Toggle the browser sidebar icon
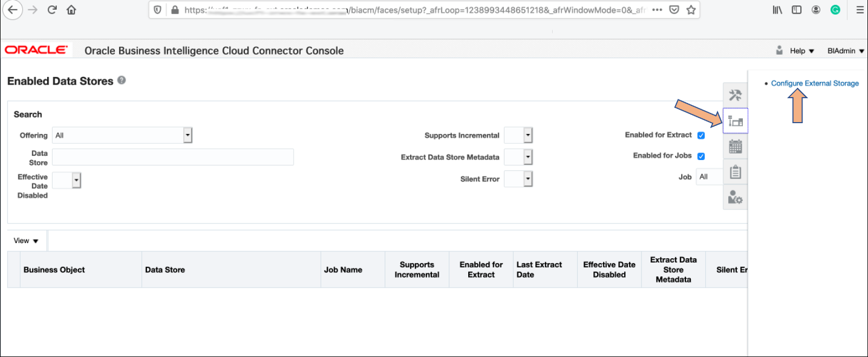The height and width of the screenshot is (357, 868). click(796, 10)
